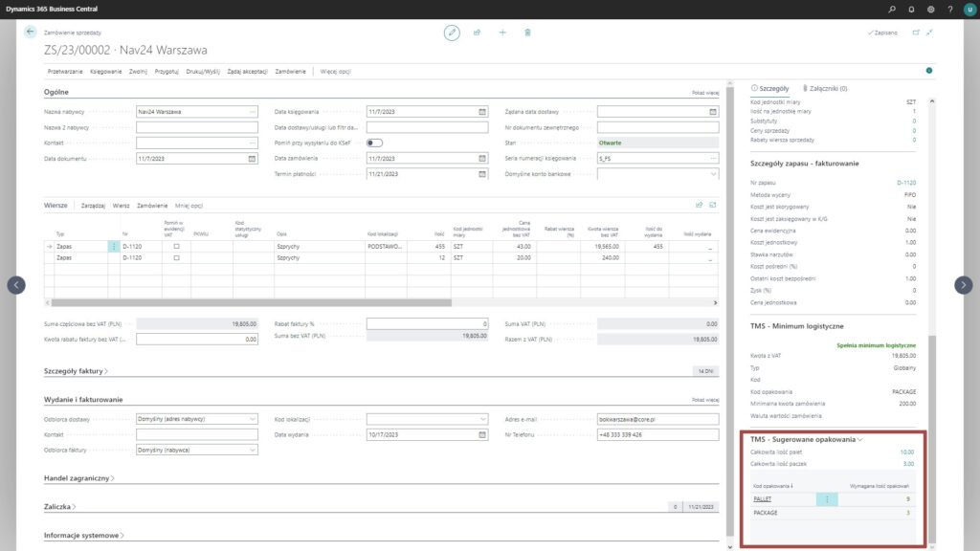Open calendar for Data wydania
Screen dimensions: 980x551
click(x=482, y=435)
